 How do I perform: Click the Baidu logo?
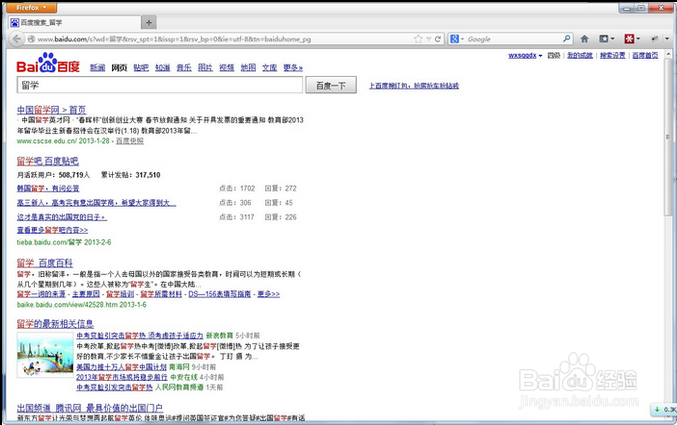[48, 63]
